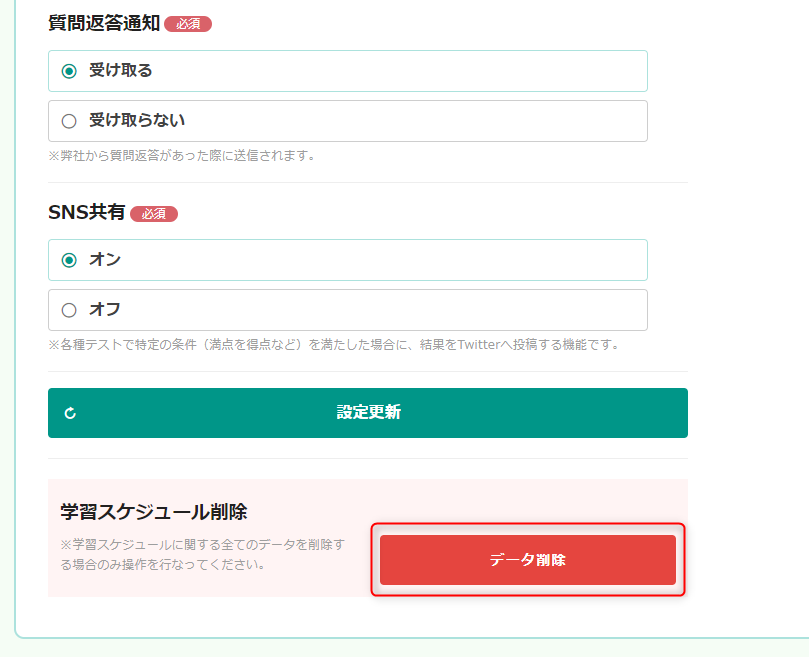Viewport: 809px width, 657px height.
Task: Click the オフ option label text
Action: coord(105,310)
